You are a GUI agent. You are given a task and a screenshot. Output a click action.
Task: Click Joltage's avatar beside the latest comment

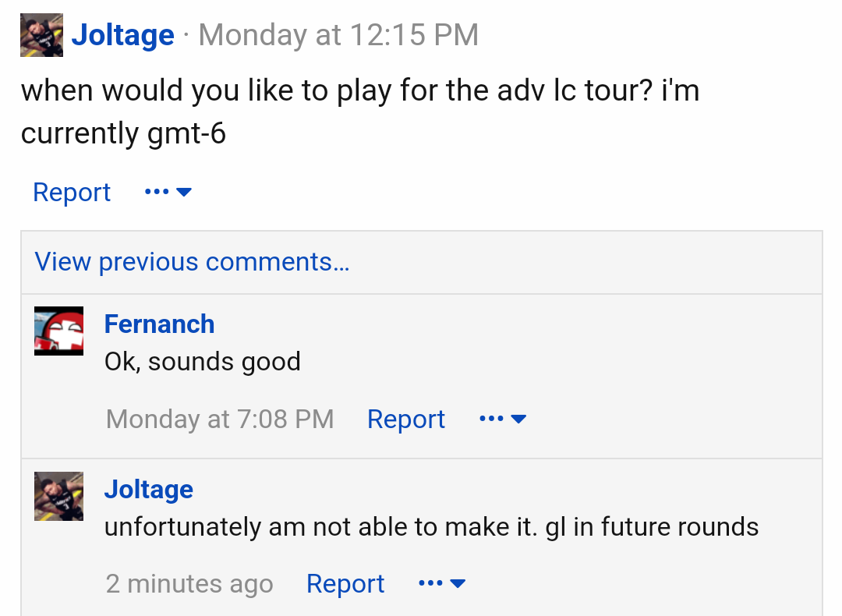pos(58,496)
